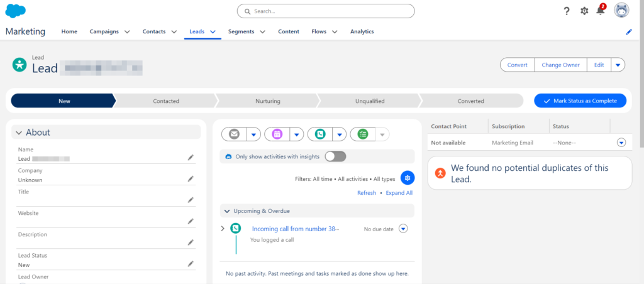The image size is (644, 284).
Task: Open activity filter settings gear
Action: click(408, 178)
